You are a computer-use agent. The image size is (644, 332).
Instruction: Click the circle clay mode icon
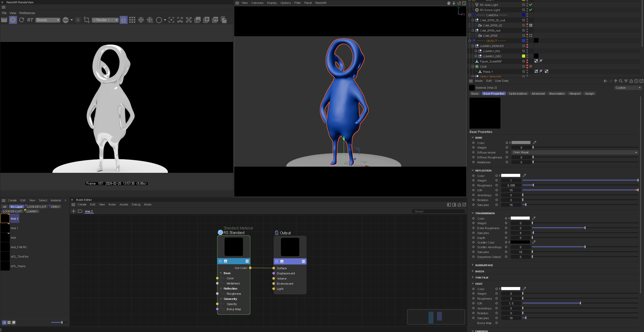pos(159,20)
